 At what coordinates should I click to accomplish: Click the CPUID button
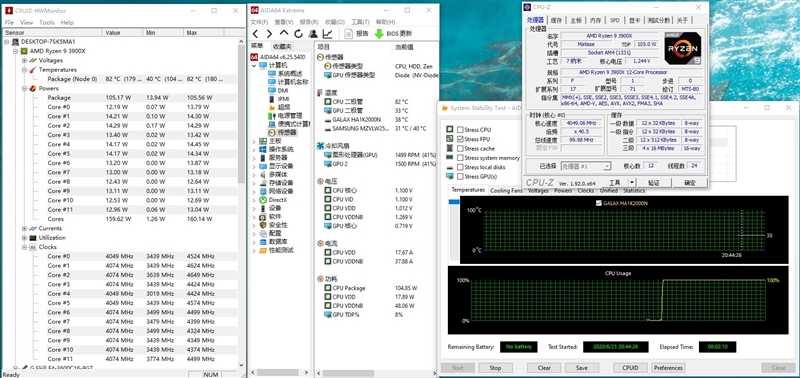[x=630, y=367]
